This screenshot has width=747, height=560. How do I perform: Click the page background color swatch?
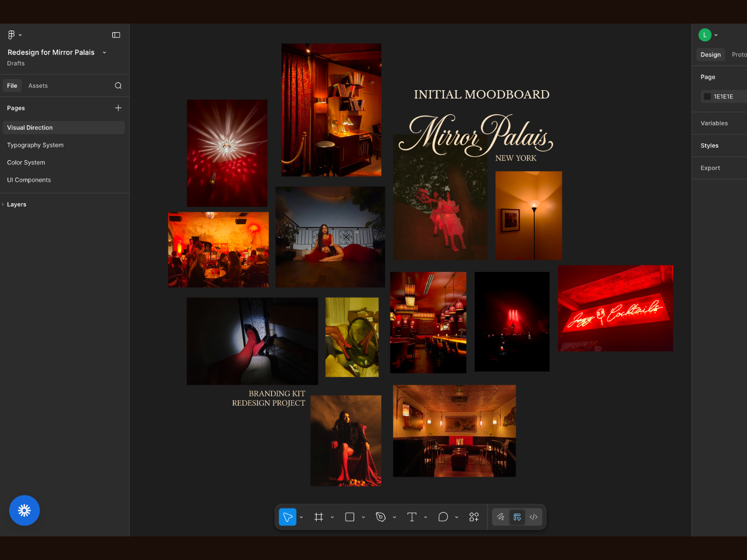(707, 96)
